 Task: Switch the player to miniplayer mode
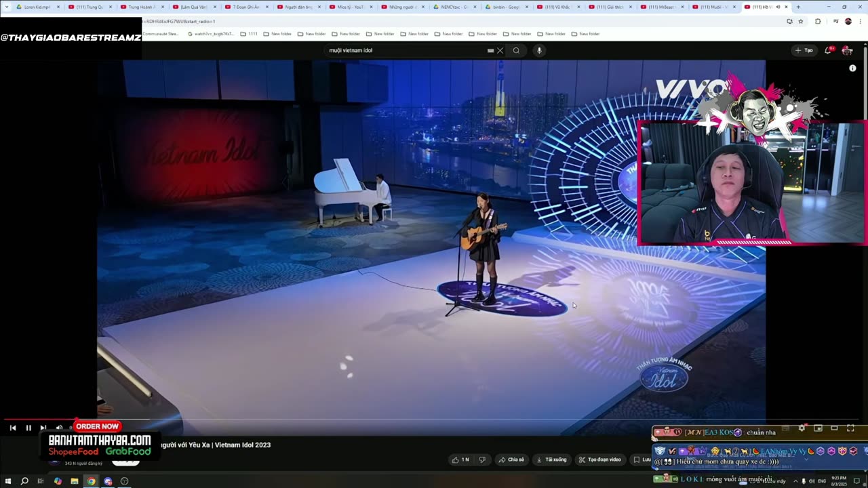(x=818, y=428)
